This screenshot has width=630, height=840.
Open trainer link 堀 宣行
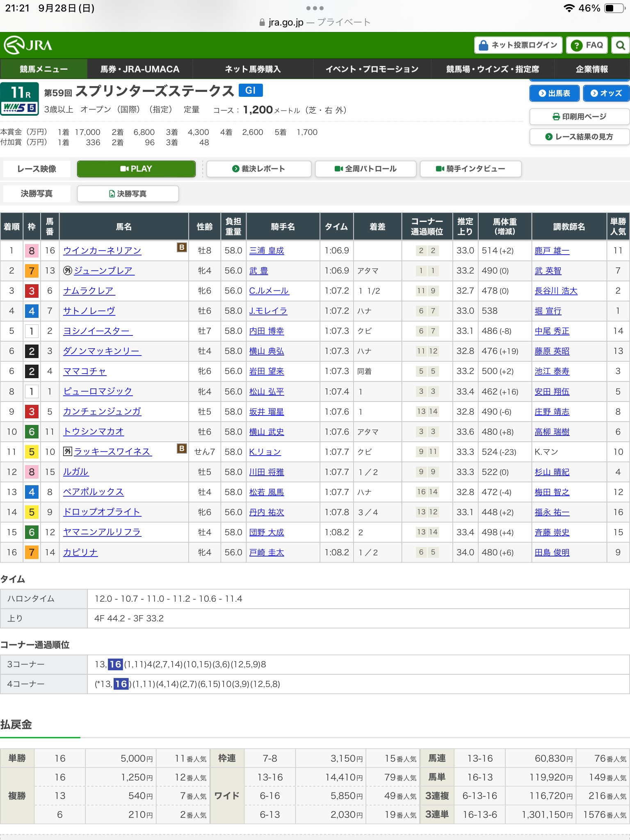tap(548, 311)
